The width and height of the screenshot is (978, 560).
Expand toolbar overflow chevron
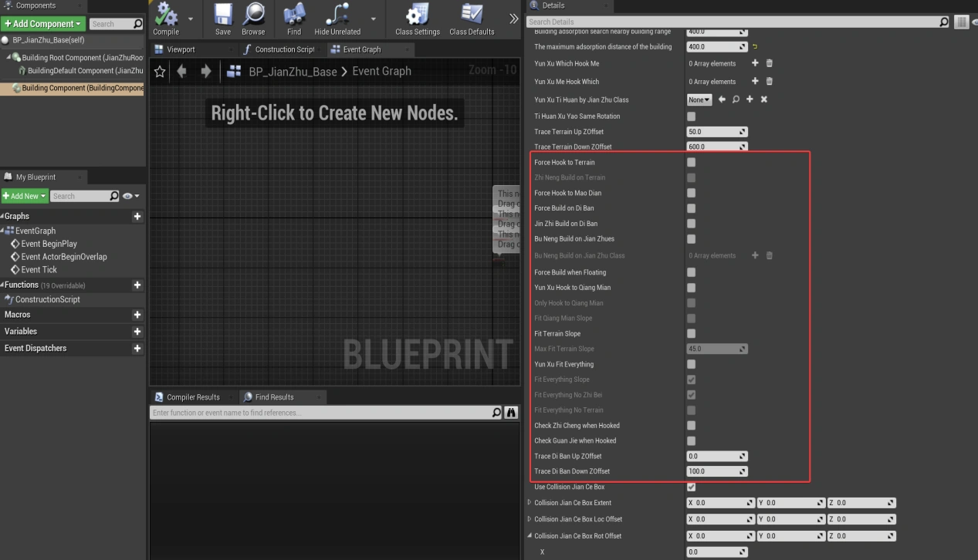513,19
